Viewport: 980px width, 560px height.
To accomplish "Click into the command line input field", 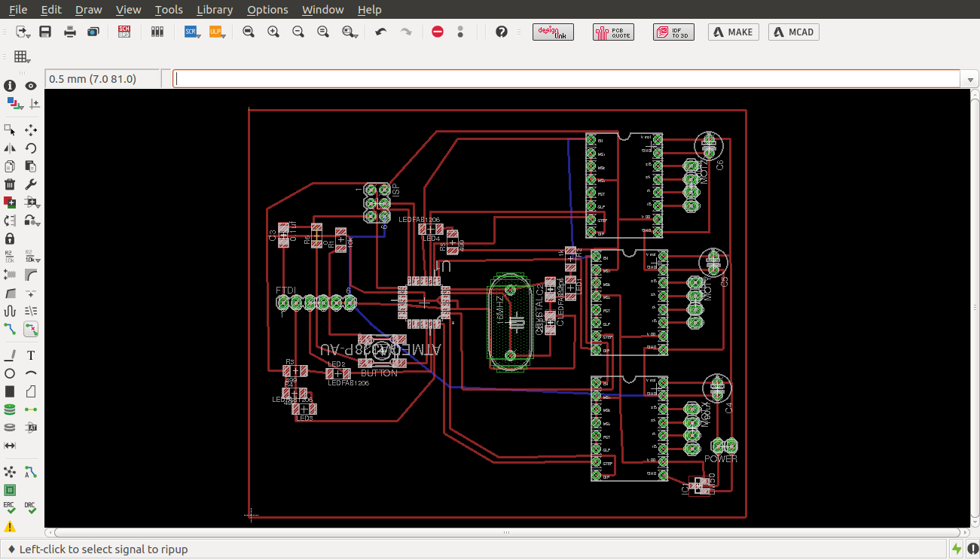I will click(x=565, y=79).
